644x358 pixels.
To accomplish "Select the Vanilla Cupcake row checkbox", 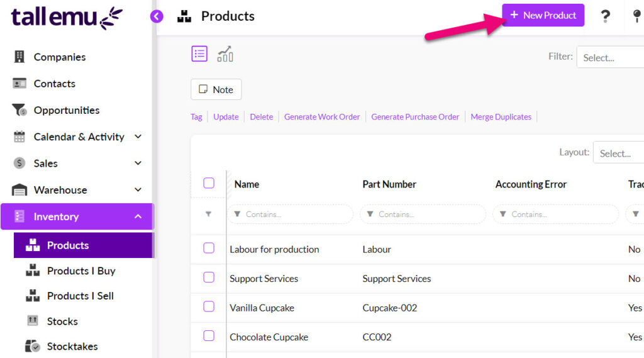I will pyautogui.click(x=209, y=307).
